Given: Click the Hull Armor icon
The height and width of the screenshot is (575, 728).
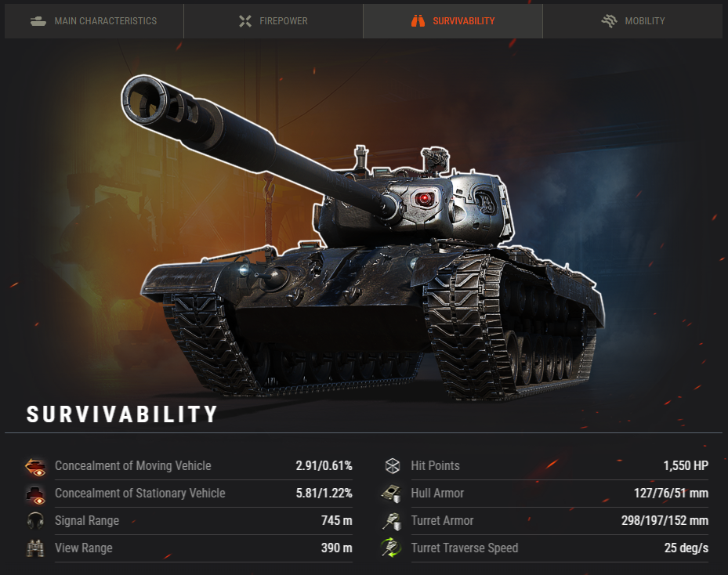Looking at the screenshot, I should coord(391,494).
